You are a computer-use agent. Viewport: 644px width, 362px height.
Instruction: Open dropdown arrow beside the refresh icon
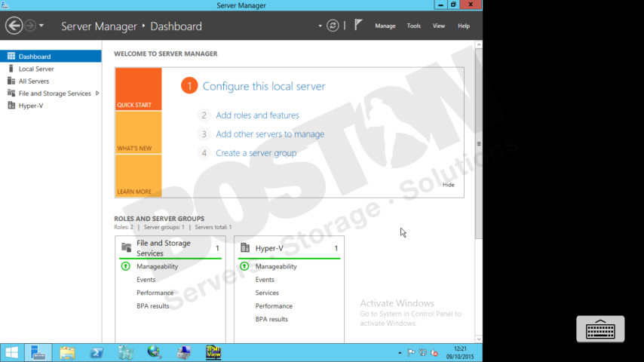pyautogui.click(x=320, y=26)
